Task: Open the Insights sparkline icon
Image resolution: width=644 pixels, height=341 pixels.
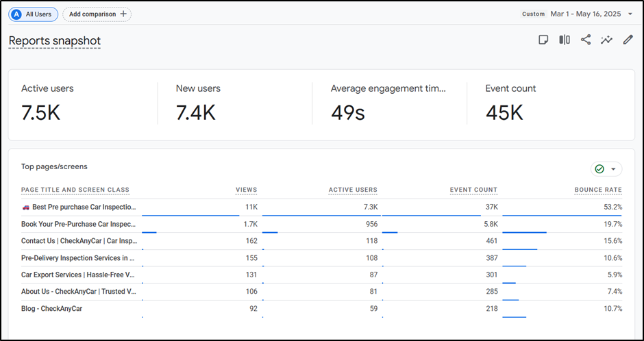Action: (606, 40)
